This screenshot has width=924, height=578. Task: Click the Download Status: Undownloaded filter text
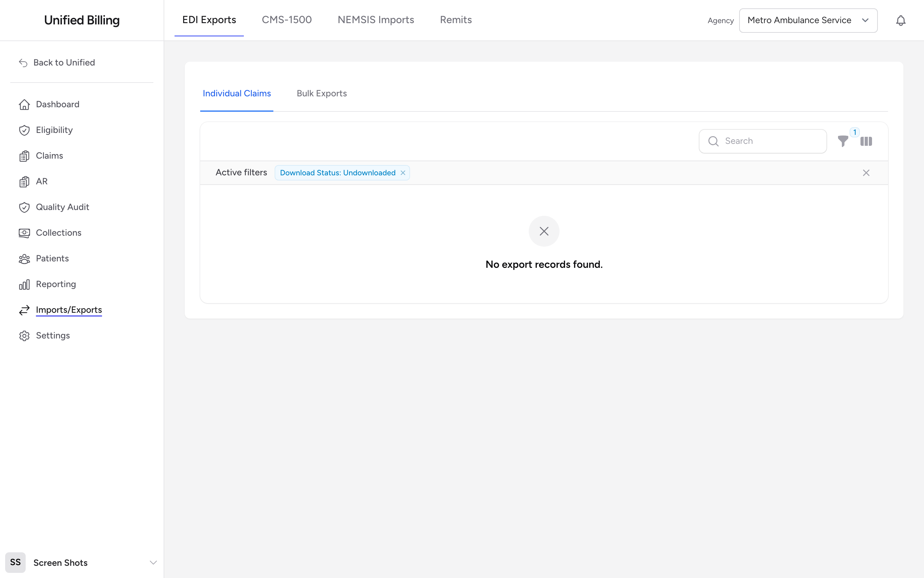tap(338, 173)
